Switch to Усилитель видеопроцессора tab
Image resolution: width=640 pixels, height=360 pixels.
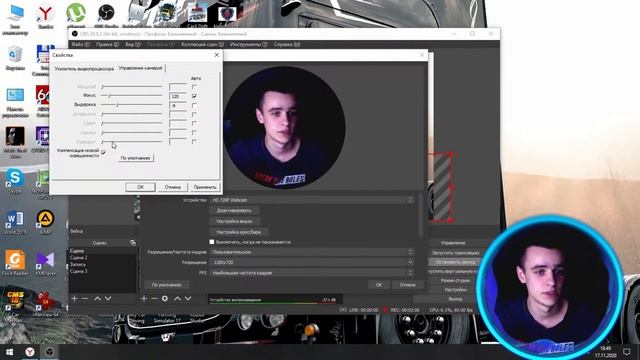(84, 69)
